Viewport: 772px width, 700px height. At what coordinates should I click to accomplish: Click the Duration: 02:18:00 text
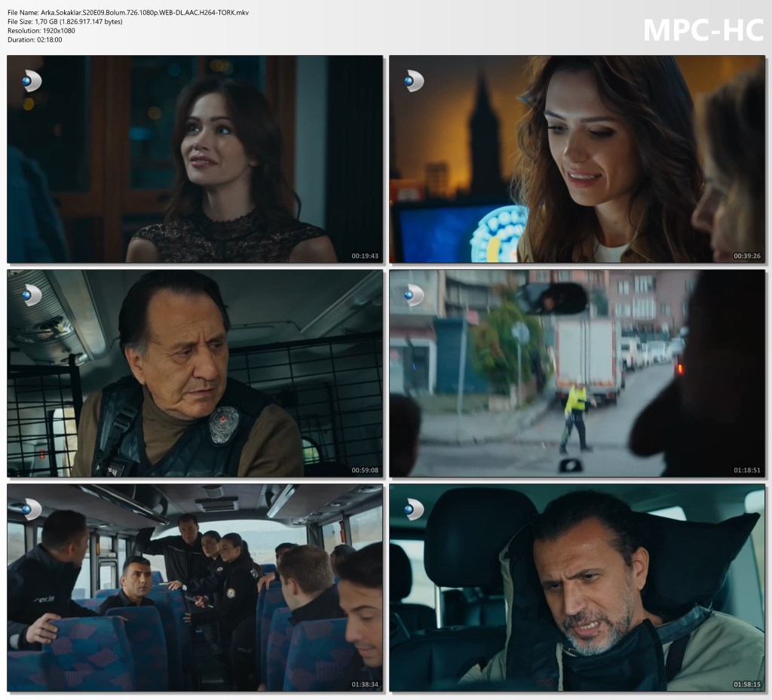coord(35,40)
